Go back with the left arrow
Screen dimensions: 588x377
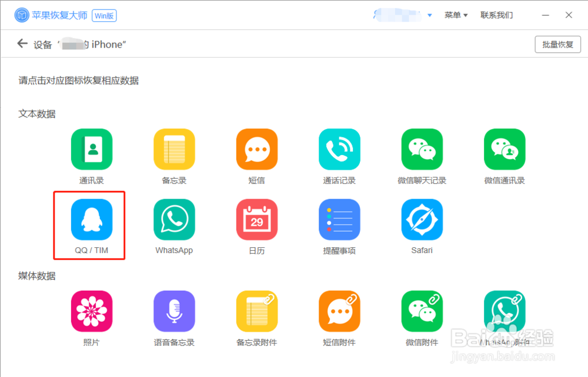tap(22, 44)
